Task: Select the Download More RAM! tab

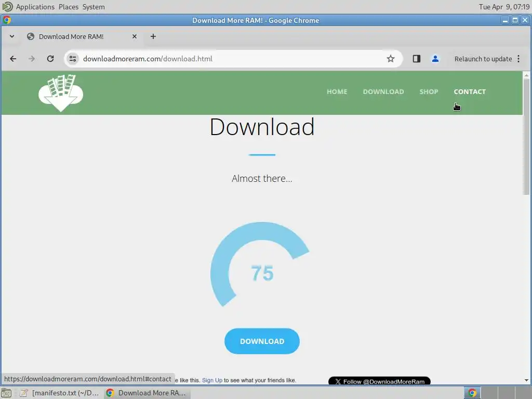Action: click(82, 36)
